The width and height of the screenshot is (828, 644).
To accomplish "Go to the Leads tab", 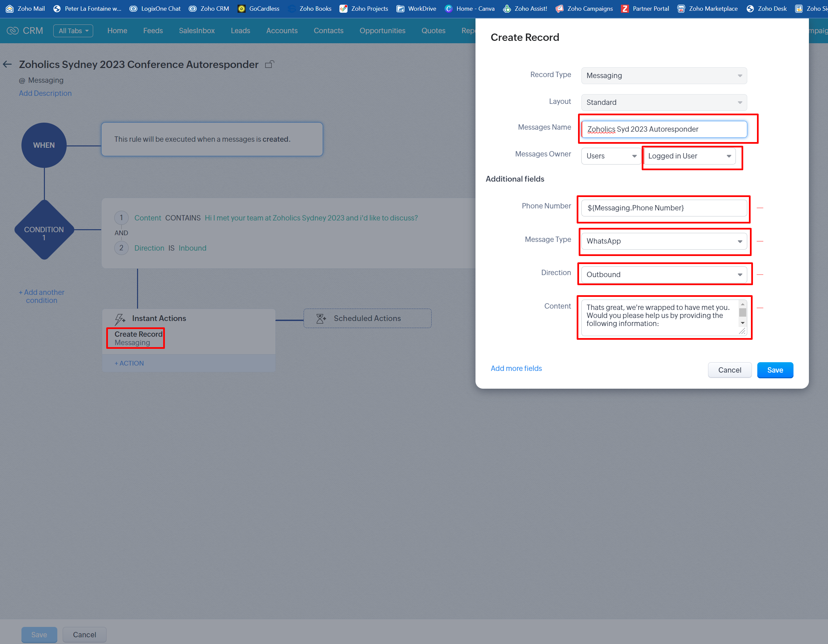I will coord(240,31).
